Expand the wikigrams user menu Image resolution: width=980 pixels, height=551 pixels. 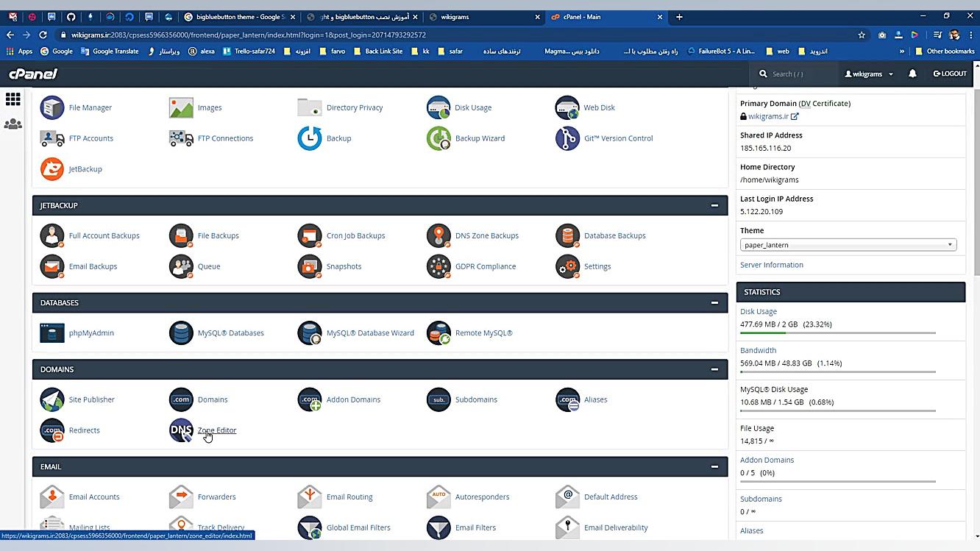pos(869,74)
